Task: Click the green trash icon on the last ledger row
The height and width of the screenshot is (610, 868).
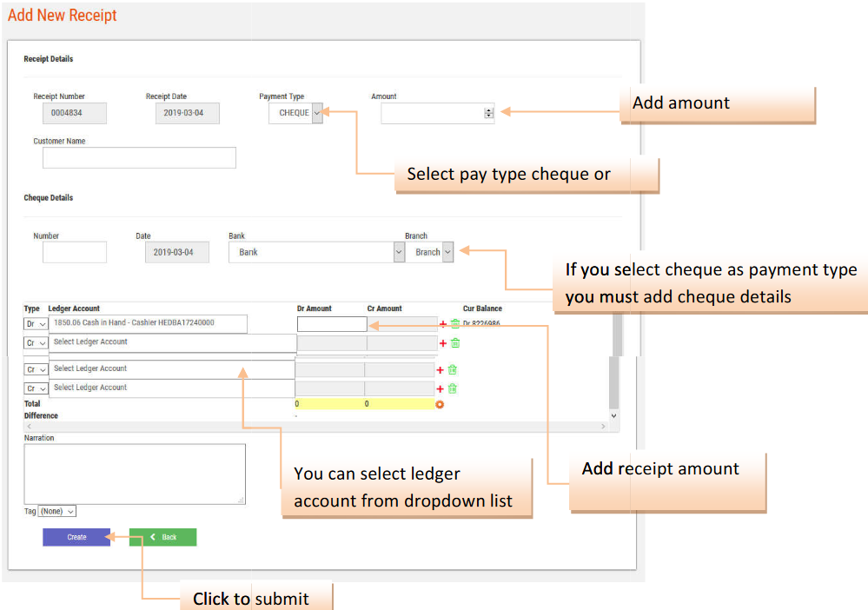Action: click(x=452, y=388)
